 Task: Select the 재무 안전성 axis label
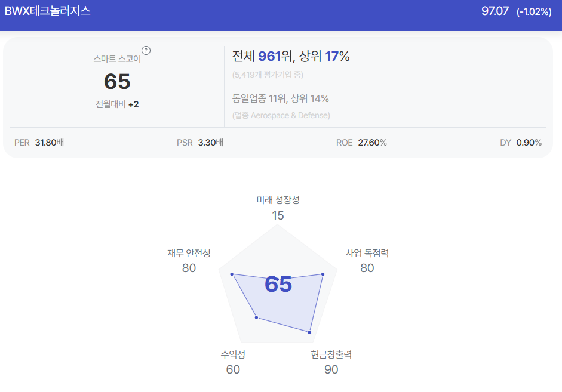[189, 253]
